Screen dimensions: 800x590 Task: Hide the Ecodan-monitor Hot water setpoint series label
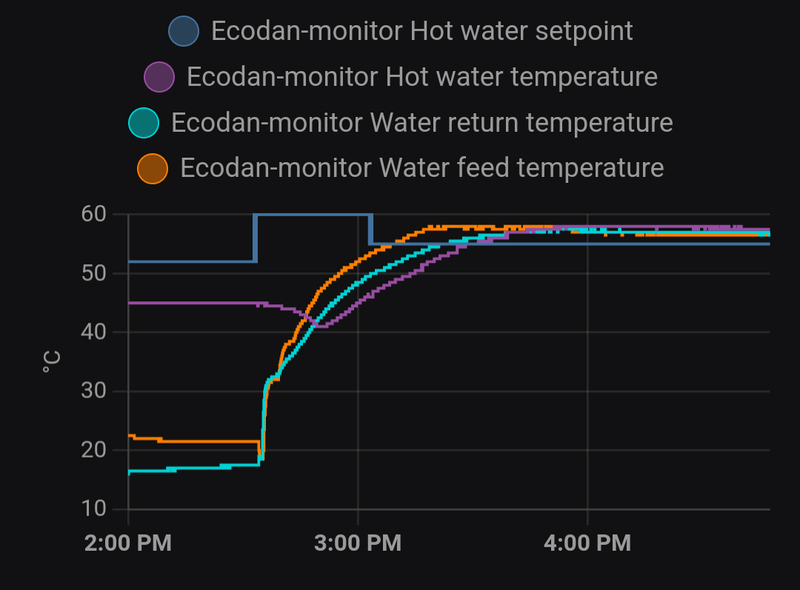click(421, 31)
